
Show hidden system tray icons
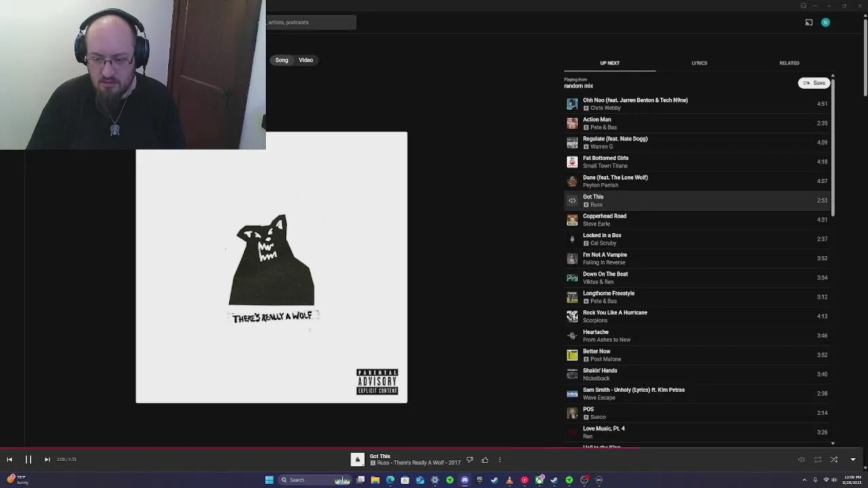[x=805, y=480]
